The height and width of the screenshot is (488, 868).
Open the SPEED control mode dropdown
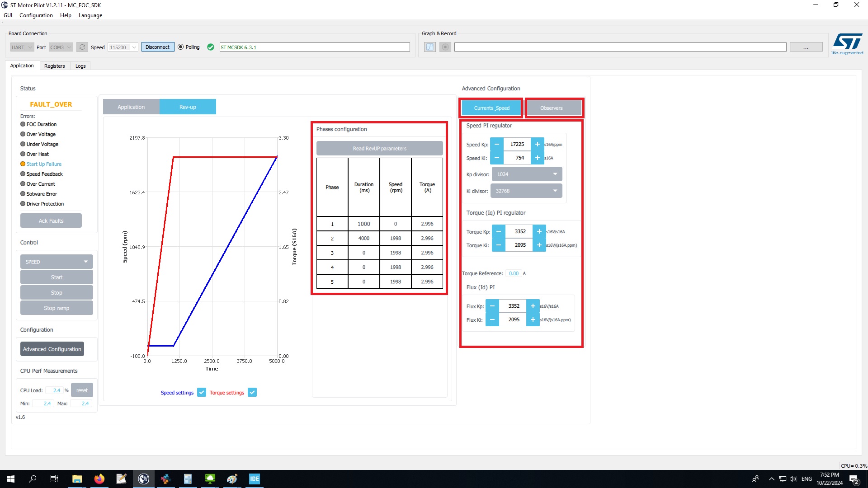click(x=56, y=261)
